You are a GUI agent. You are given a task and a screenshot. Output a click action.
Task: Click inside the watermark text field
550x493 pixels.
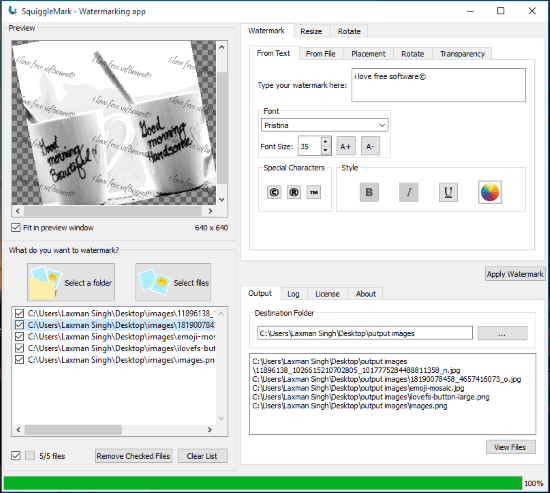(x=438, y=85)
